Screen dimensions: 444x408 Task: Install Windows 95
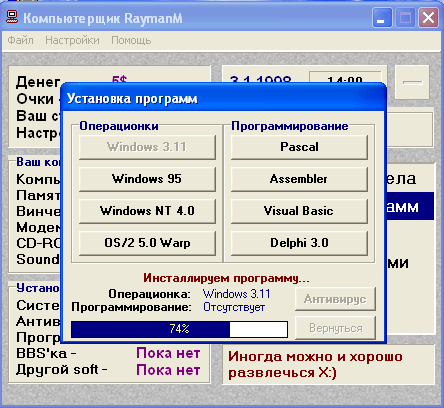pyautogui.click(x=147, y=179)
